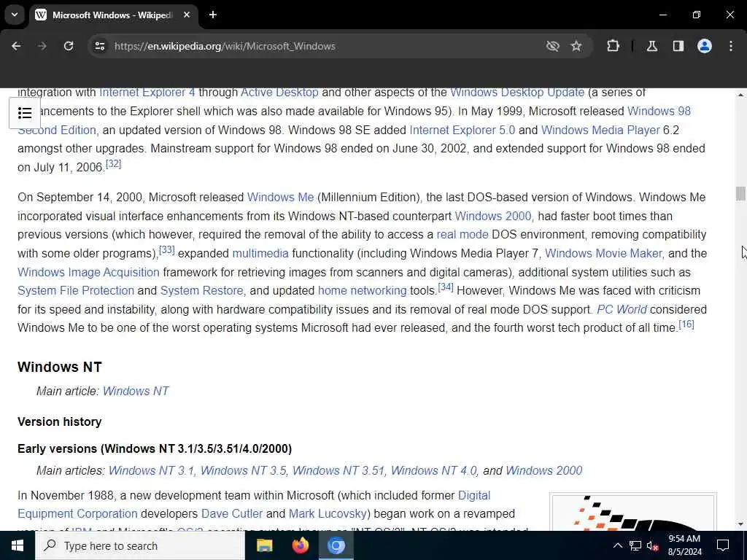This screenshot has width=747, height=560.
Task: Jump to citation 33
Action: coord(167,249)
